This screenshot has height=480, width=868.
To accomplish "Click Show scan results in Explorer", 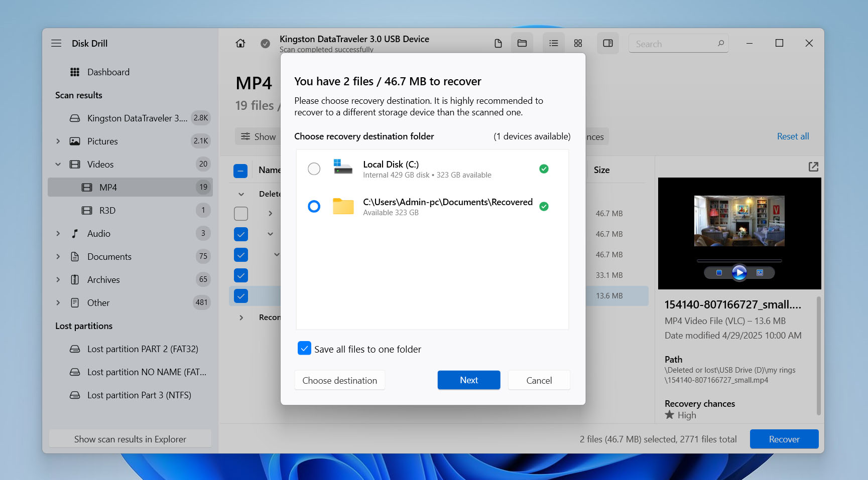I will point(130,439).
